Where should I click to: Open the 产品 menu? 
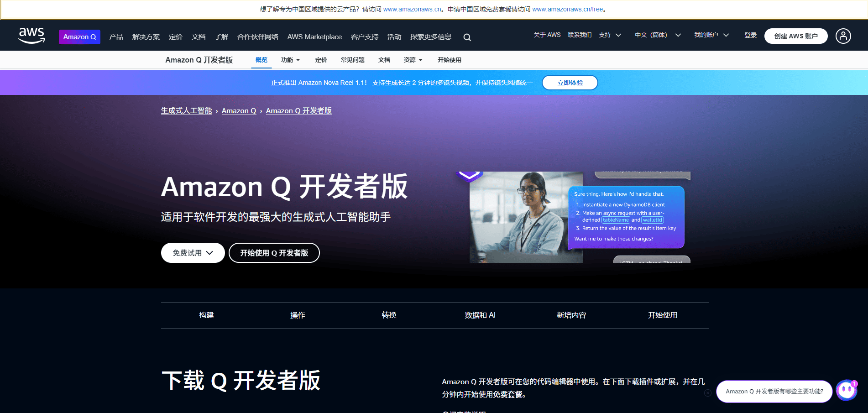[116, 37]
